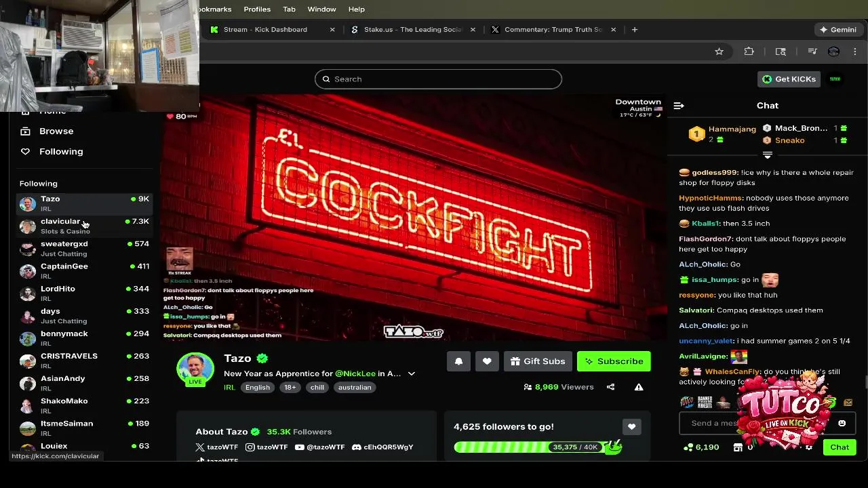Image resolution: width=868 pixels, height=488 pixels.
Task: Click the TUTCO emote in chat emote row
Action: [x=687, y=403]
